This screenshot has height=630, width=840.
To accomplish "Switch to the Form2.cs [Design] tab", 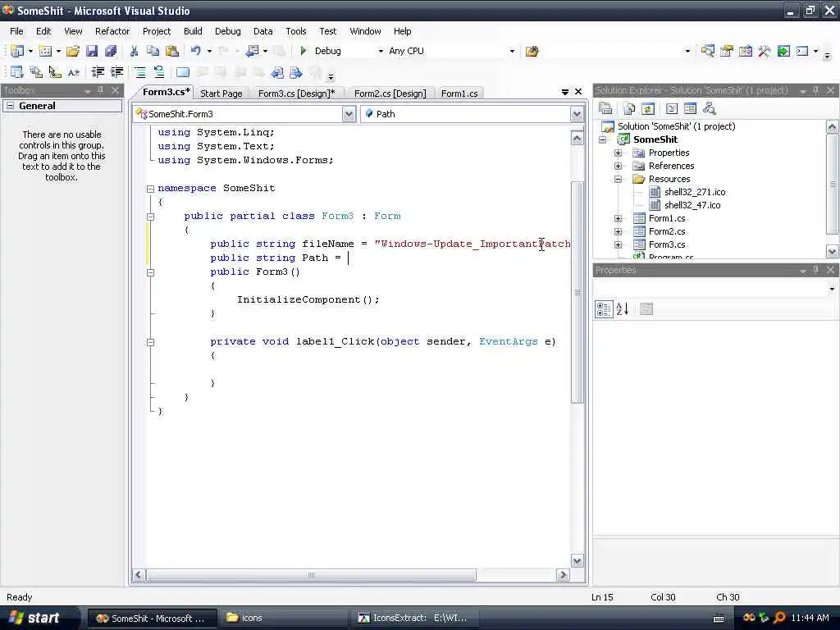I will tap(390, 94).
